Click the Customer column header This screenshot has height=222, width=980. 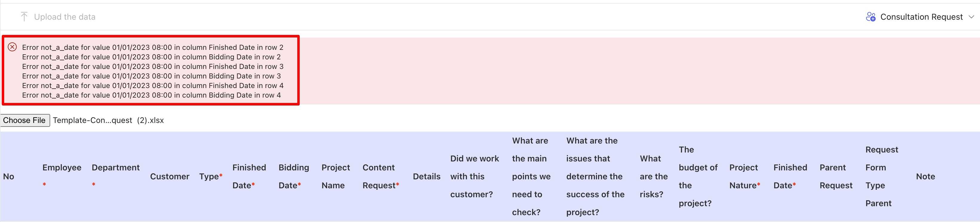(x=170, y=176)
